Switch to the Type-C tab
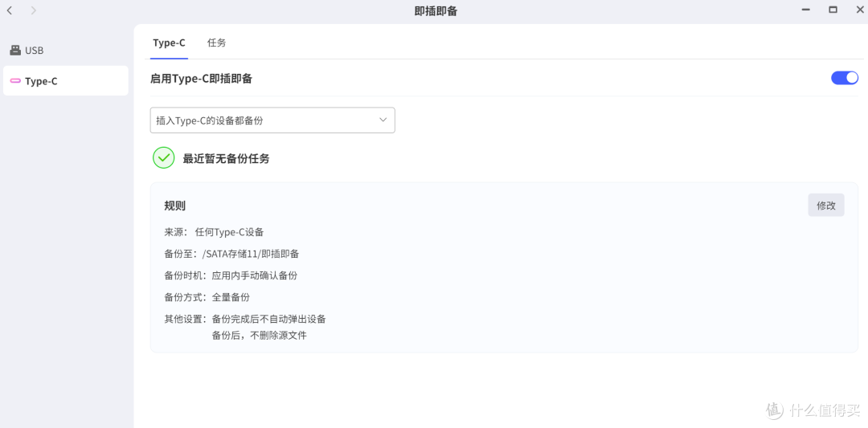This screenshot has height=428, width=868. click(170, 43)
